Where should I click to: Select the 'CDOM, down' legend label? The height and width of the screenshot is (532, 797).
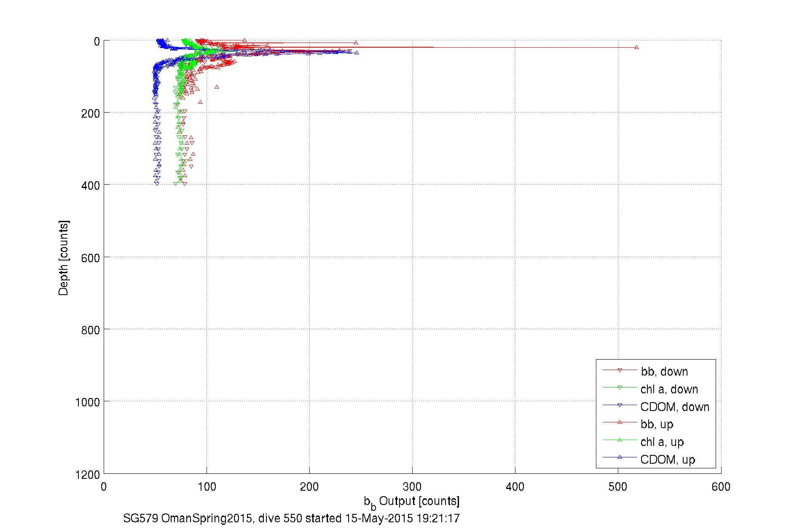click(x=675, y=407)
